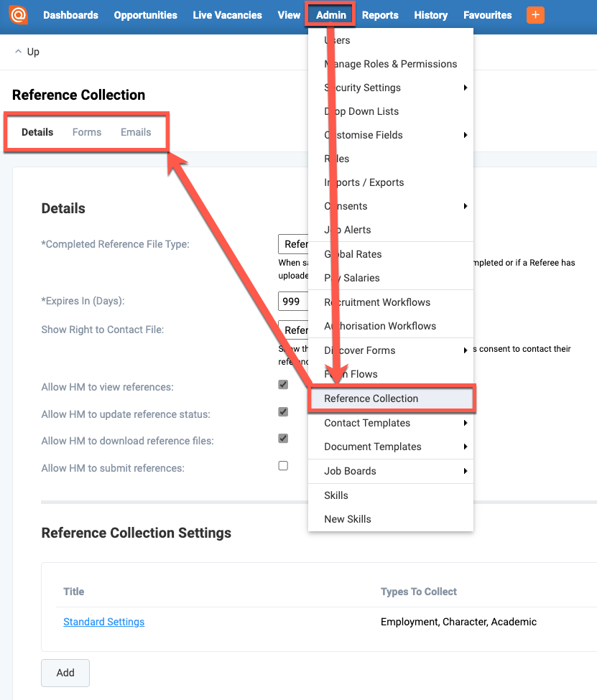The height and width of the screenshot is (700, 597).
Task: Open the Reports menu
Action: (x=380, y=15)
